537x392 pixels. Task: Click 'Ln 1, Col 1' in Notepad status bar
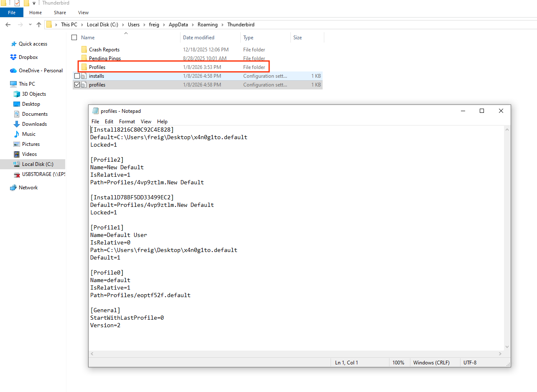click(346, 363)
